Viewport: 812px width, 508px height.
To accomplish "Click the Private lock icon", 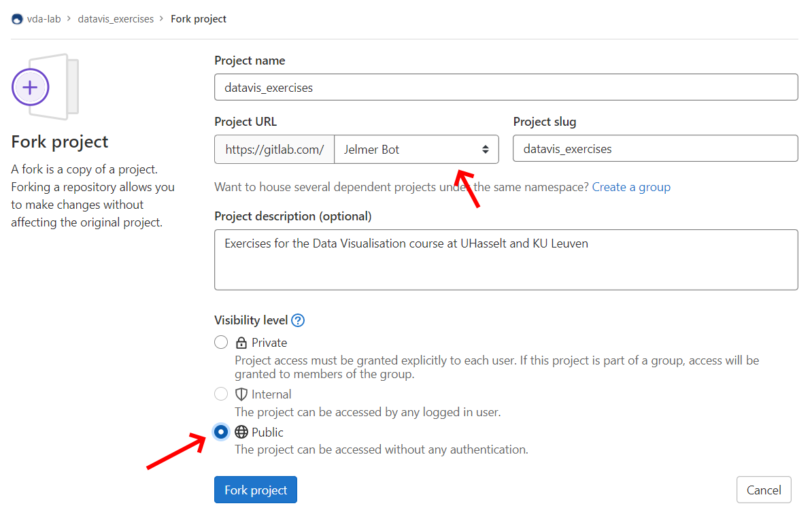I will pyautogui.click(x=241, y=343).
